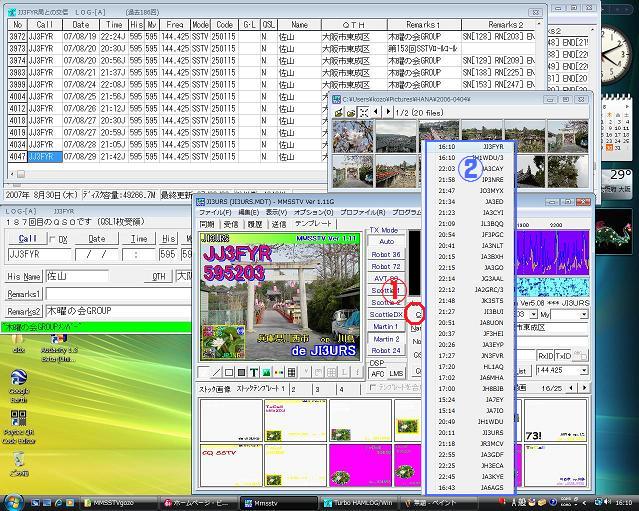Select JJ3FYR at top of callsign popup list
Screen dimensions: 639x511
pyautogui.click(x=471, y=146)
